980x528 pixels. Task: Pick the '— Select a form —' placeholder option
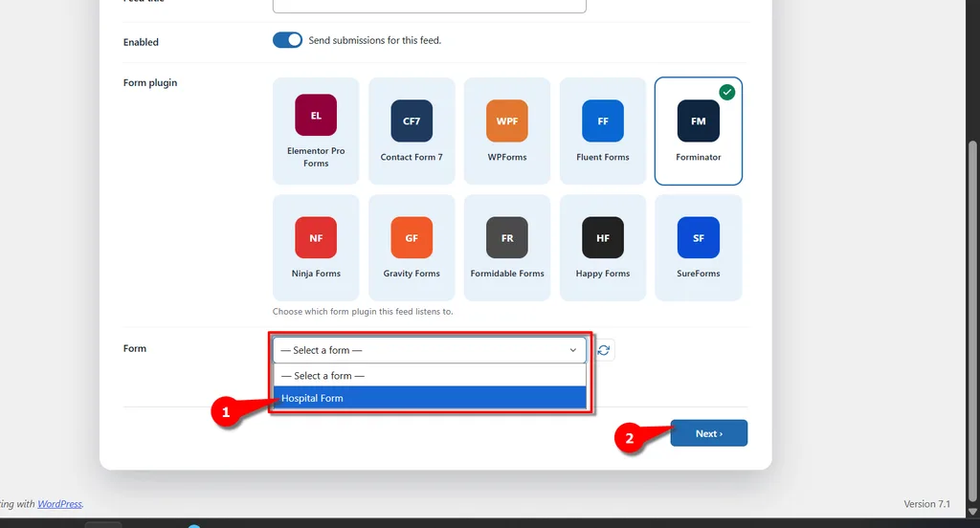(430, 376)
